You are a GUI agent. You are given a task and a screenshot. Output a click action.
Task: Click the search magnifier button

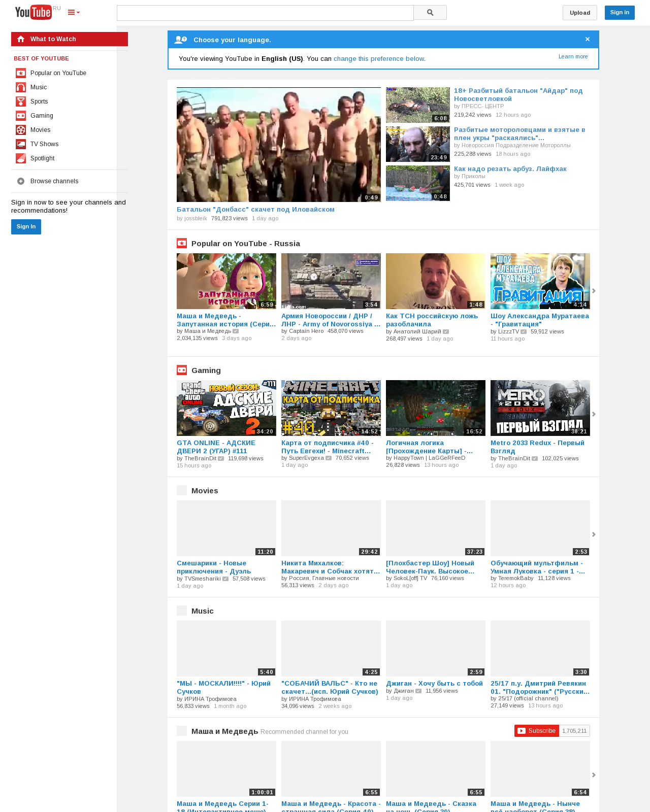pos(430,13)
